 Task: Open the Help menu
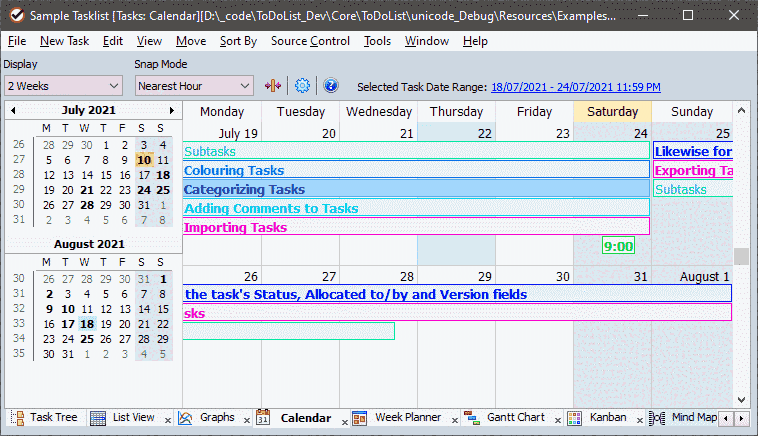[x=475, y=41]
